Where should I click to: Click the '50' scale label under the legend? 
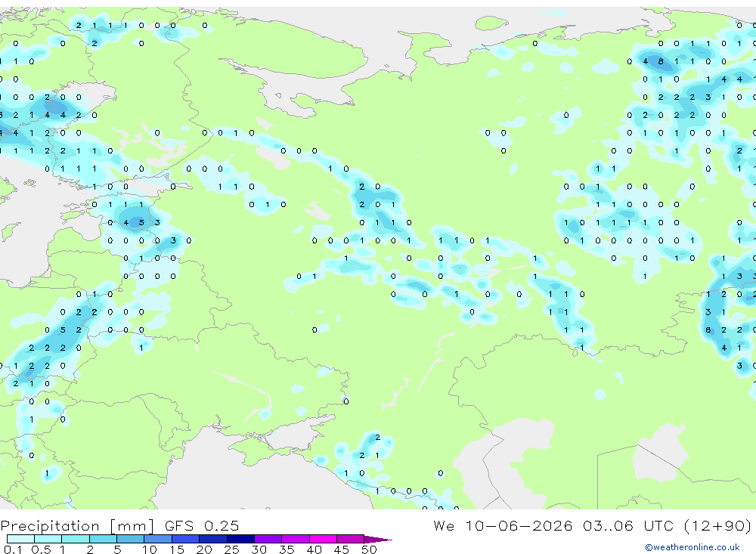tap(369, 549)
